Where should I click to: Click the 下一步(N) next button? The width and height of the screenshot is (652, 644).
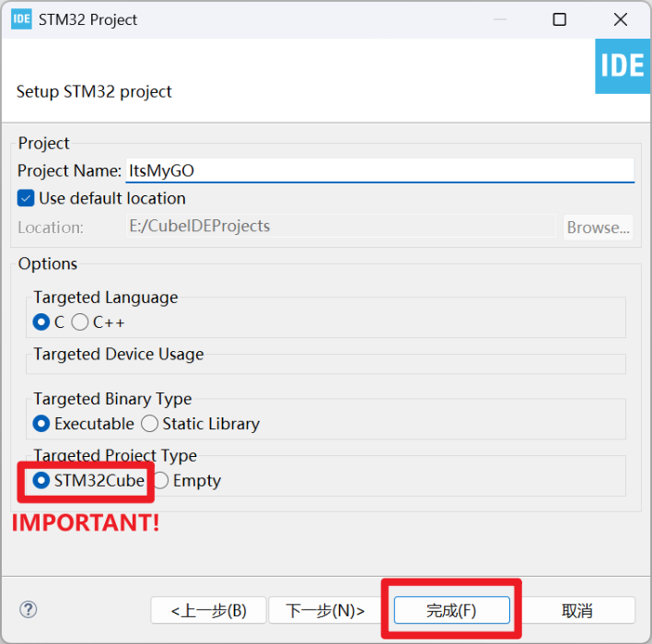[325, 610]
